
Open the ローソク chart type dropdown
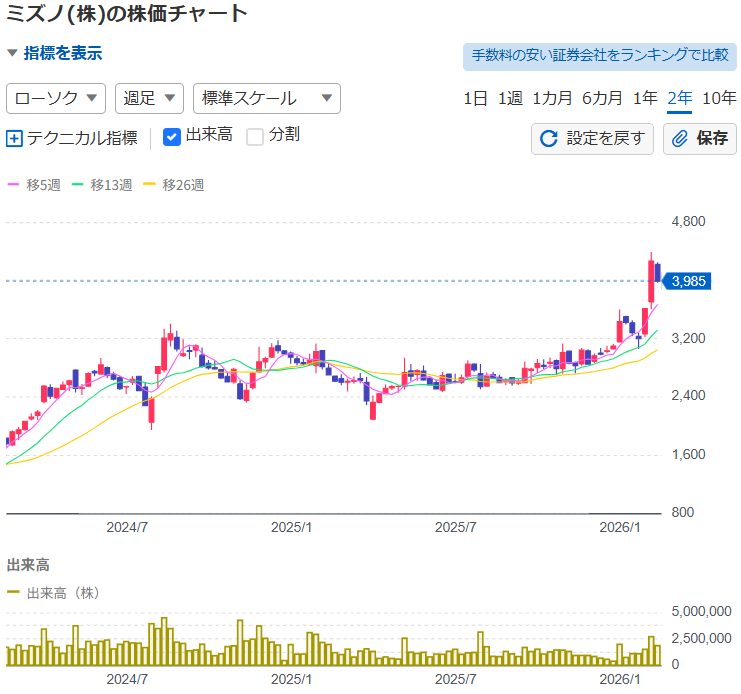[x=56, y=98]
